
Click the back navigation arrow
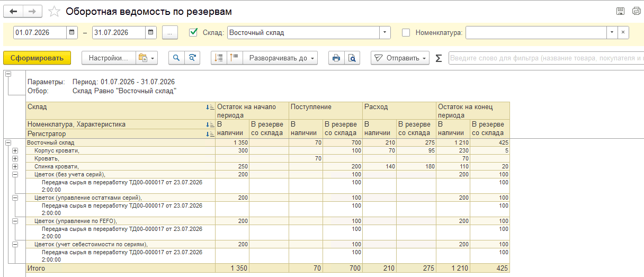point(13,11)
